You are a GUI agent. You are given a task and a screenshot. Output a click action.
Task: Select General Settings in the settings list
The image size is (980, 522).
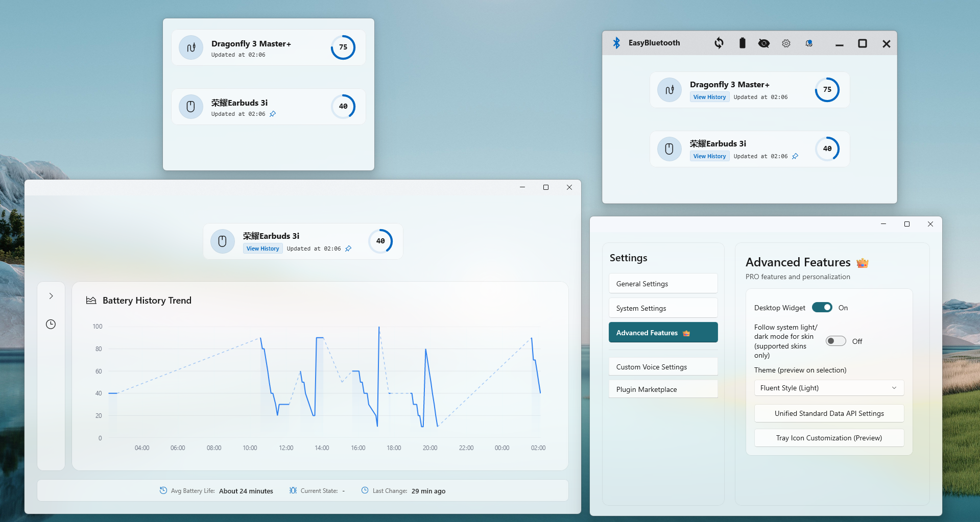tap(663, 284)
